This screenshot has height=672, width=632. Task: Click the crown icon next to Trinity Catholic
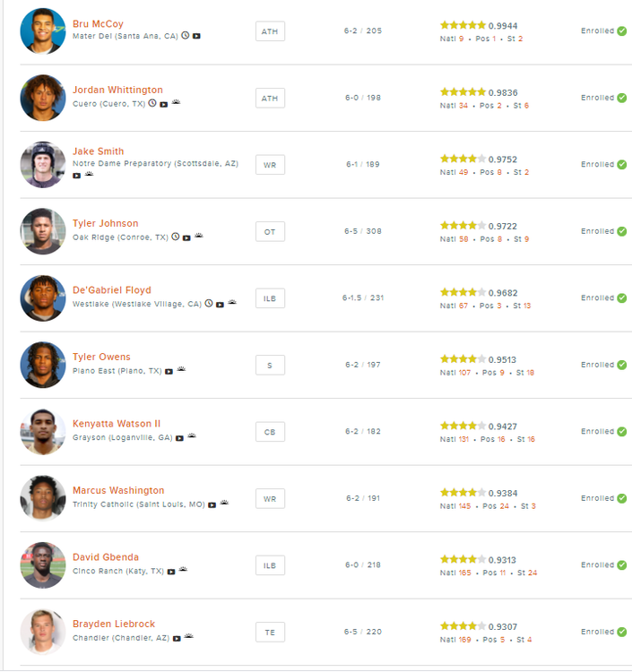[x=224, y=504]
